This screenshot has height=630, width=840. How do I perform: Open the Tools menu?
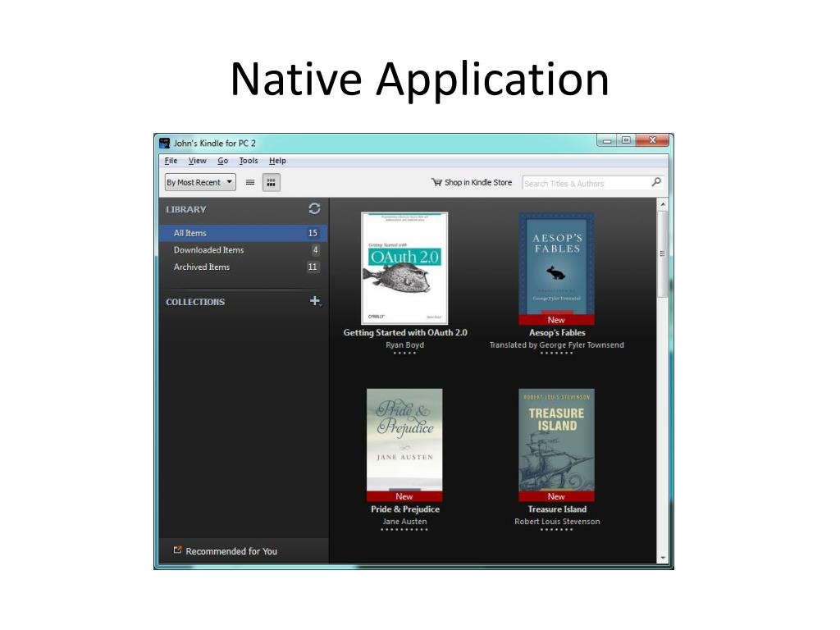pyautogui.click(x=248, y=161)
